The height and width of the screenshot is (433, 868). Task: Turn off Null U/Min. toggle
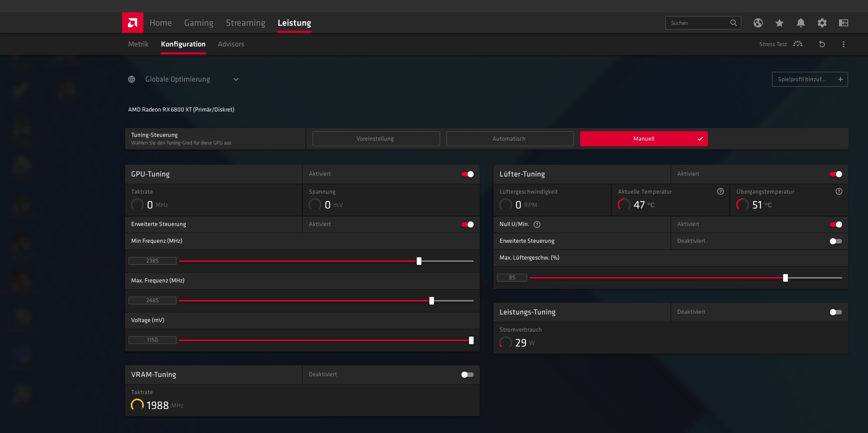(x=836, y=225)
